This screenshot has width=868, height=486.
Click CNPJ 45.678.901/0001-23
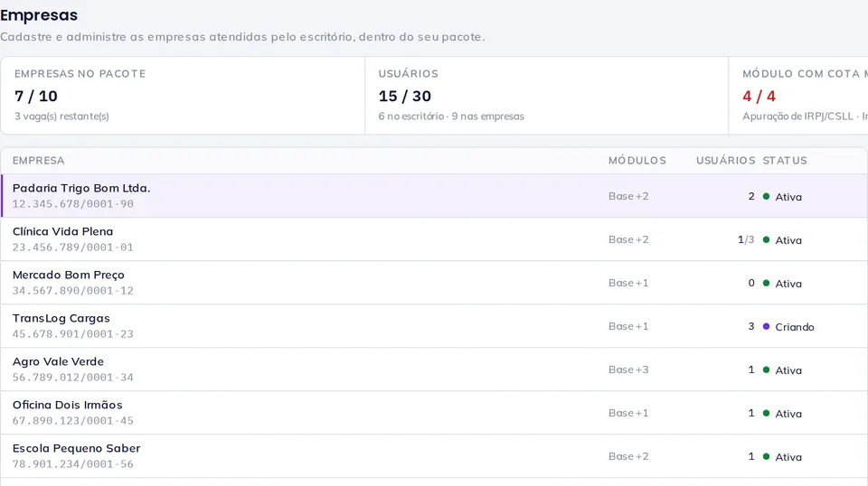[73, 334]
